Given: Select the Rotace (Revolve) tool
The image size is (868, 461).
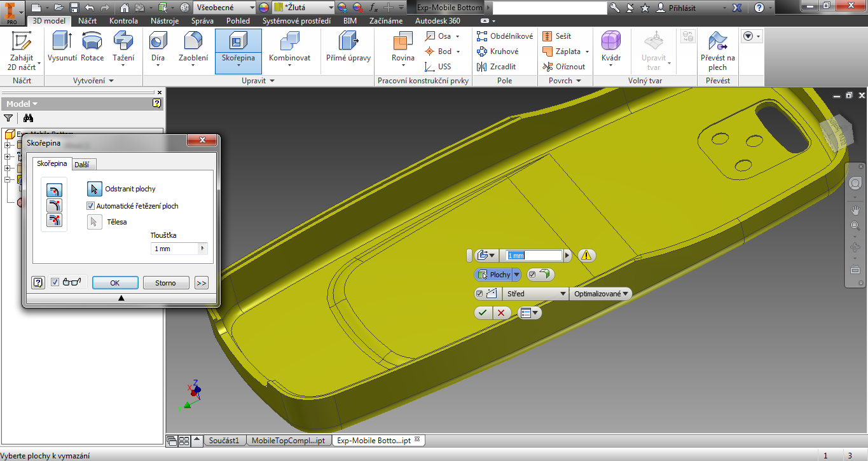Looking at the screenshot, I should tap(92, 48).
